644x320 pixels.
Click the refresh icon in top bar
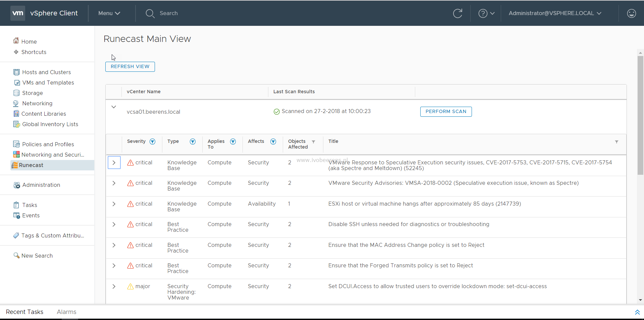[x=458, y=13]
